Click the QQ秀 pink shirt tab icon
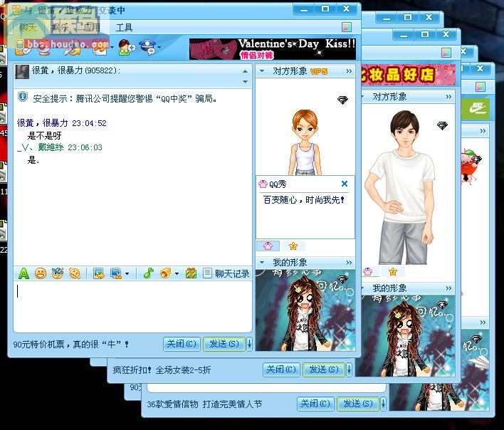 pyautogui.click(x=268, y=246)
